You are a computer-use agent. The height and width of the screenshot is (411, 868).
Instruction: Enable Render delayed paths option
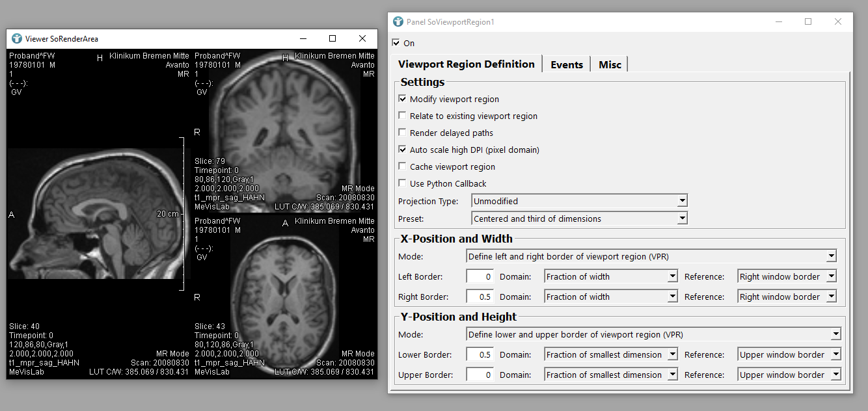[403, 133]
